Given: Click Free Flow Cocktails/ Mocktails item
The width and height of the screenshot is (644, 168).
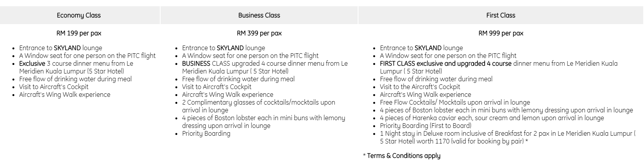Looking at the screenshot, I should point(455,102).
